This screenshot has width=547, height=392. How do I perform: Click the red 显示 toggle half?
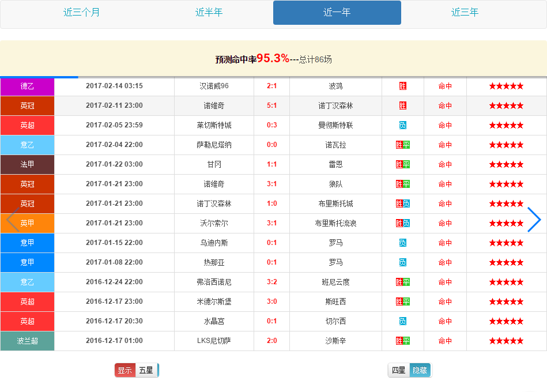(x=125, y=370)
